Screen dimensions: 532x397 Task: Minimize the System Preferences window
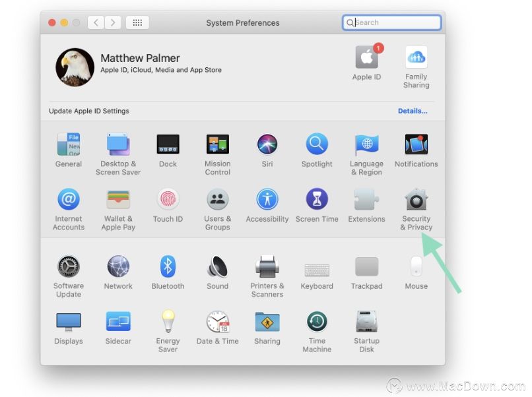coord(64,22)
